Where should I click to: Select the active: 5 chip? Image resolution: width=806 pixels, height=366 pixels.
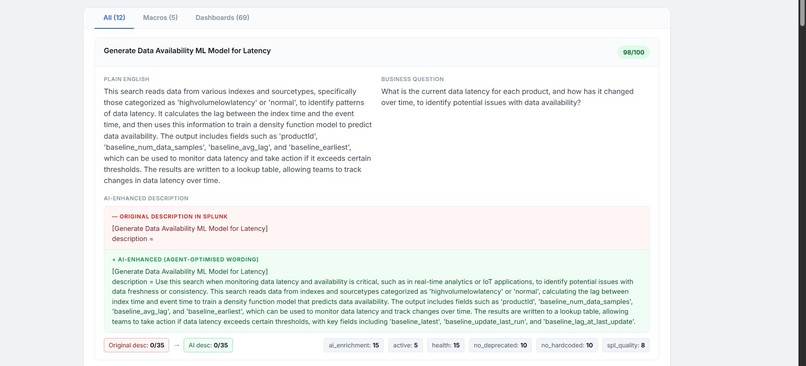pyautogui.click(x=405, y=345)
